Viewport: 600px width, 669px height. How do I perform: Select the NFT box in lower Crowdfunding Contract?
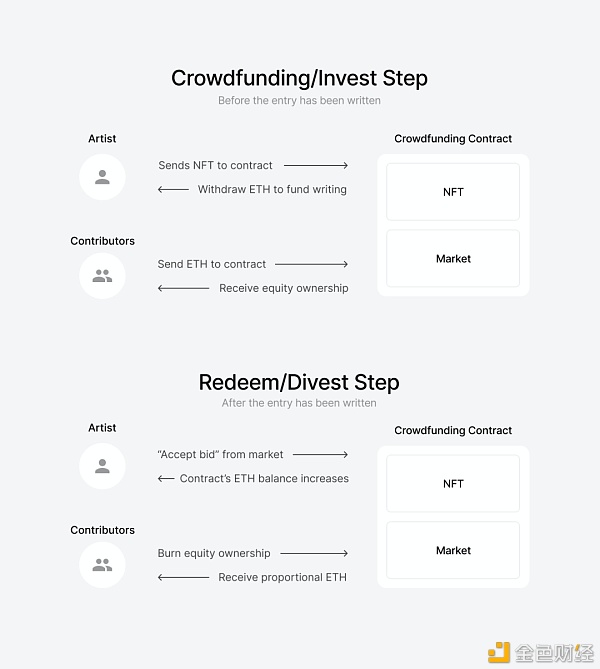(x=453, y=484)
